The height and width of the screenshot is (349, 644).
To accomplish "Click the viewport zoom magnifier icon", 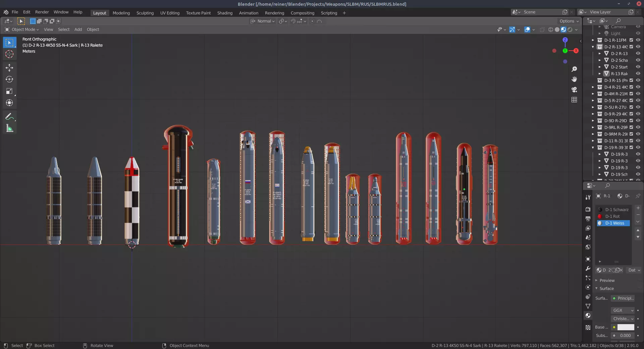I will pos(574,69).
